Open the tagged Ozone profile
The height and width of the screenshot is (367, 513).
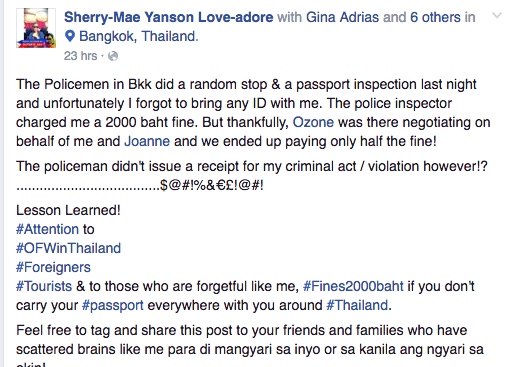(313, 122)
